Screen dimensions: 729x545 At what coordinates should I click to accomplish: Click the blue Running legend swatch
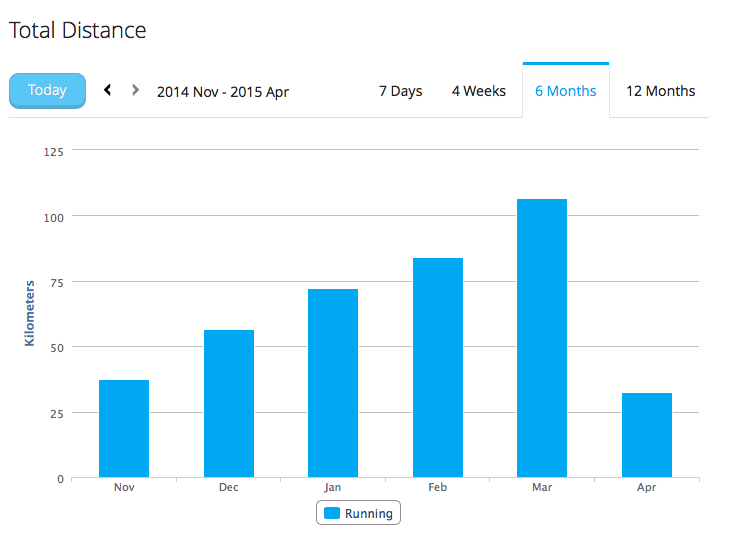pos(332,513)
